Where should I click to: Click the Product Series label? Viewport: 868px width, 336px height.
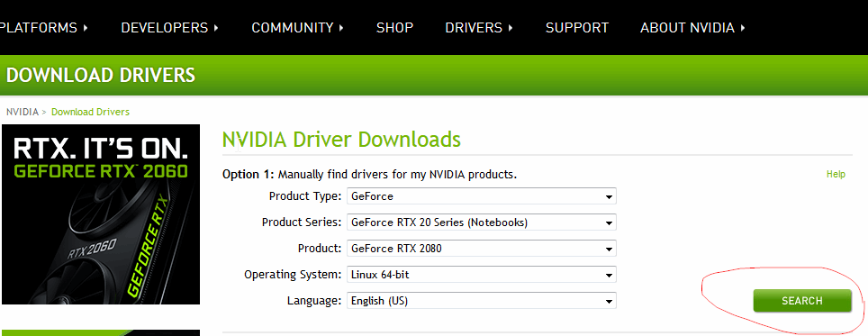coord(302,222)
